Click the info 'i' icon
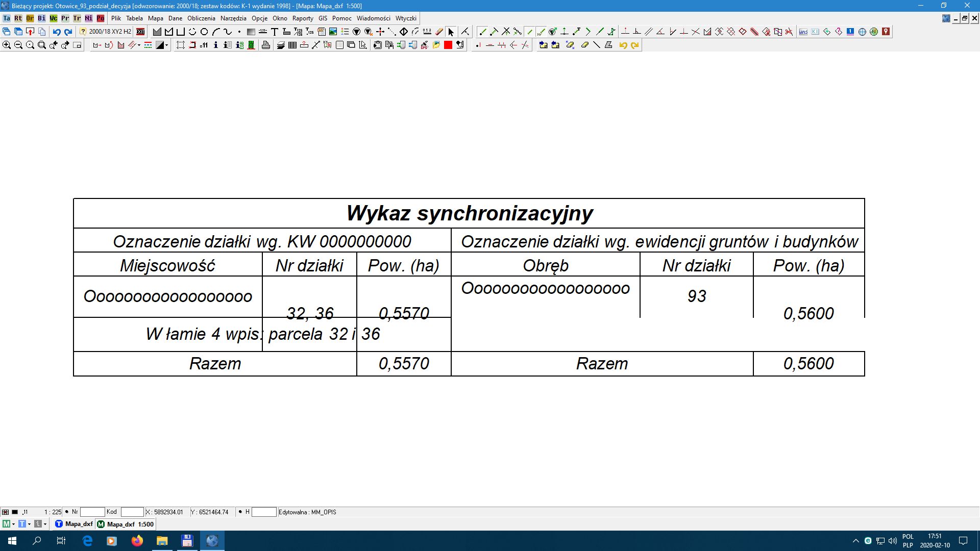This screenshot has width=980, height=551. pos(216,45)
